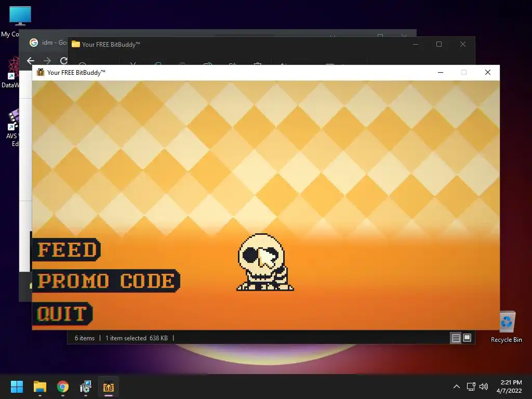This screenshot has width=532, height=399.
Task: Open File Explorer from the taskbar
Action: tap(39, 387)
